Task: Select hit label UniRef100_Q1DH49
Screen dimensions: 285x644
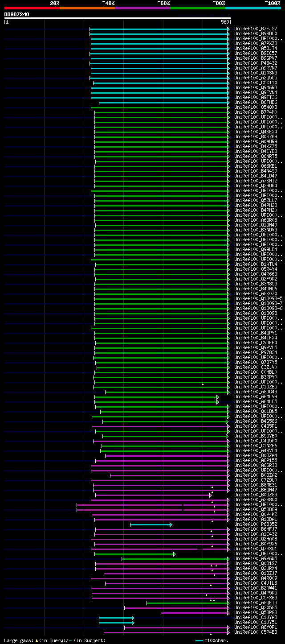Action: (256, 225)
